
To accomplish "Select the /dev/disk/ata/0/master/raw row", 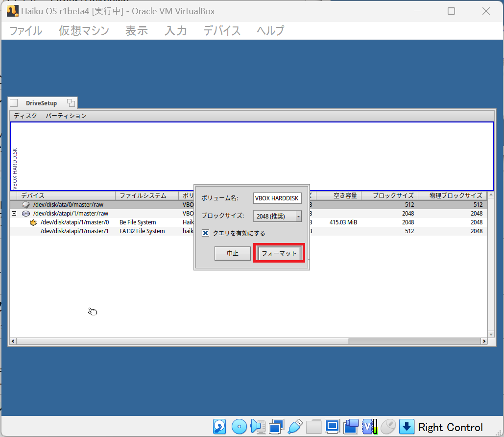I will pos(248,204).
